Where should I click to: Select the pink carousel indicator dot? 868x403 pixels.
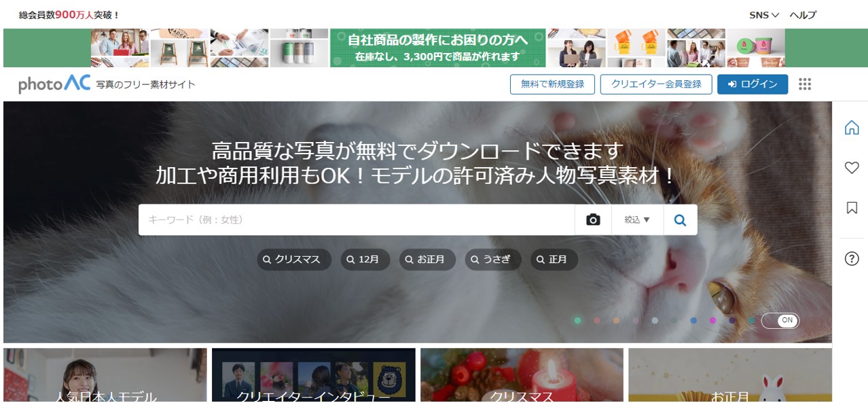click(712, 320)
